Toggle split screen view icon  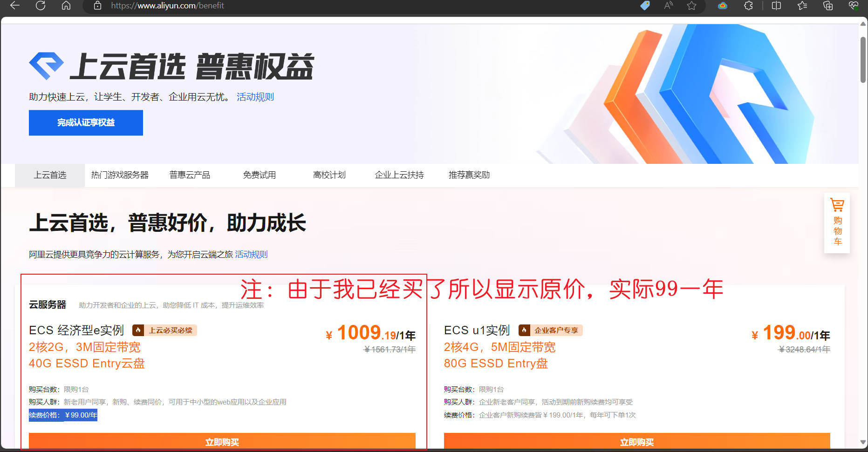coord(776,6)
